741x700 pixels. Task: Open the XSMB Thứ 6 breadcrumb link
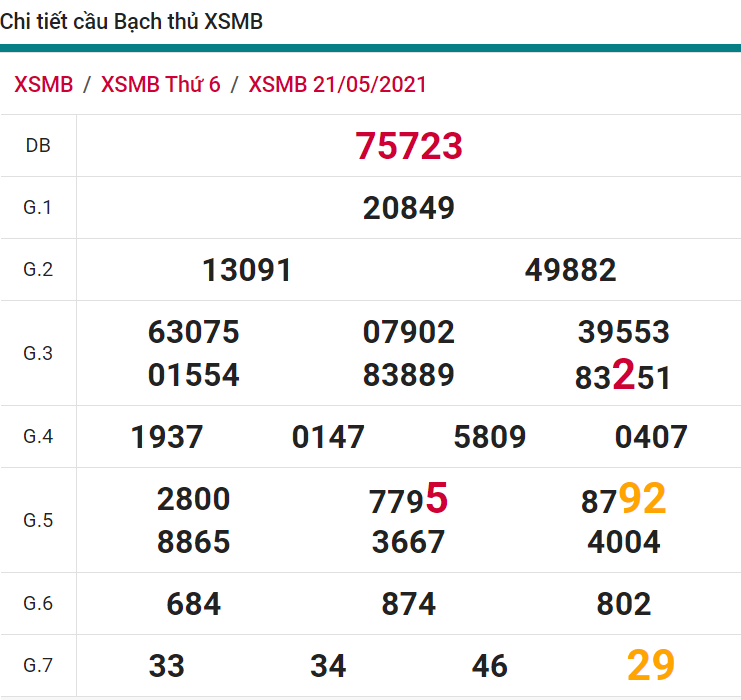click(160, 84)
